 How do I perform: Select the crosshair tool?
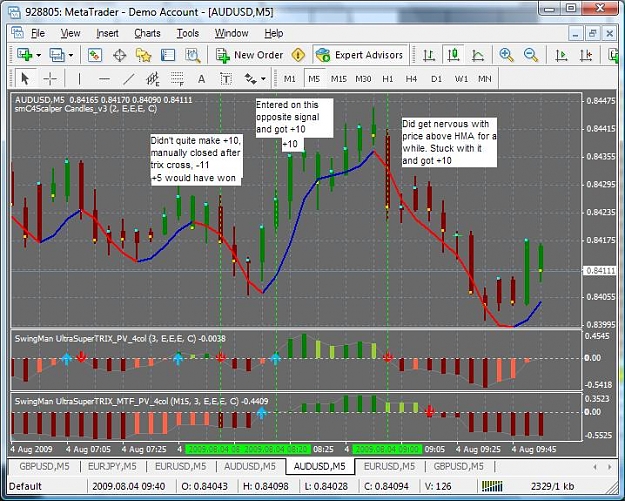50,79
